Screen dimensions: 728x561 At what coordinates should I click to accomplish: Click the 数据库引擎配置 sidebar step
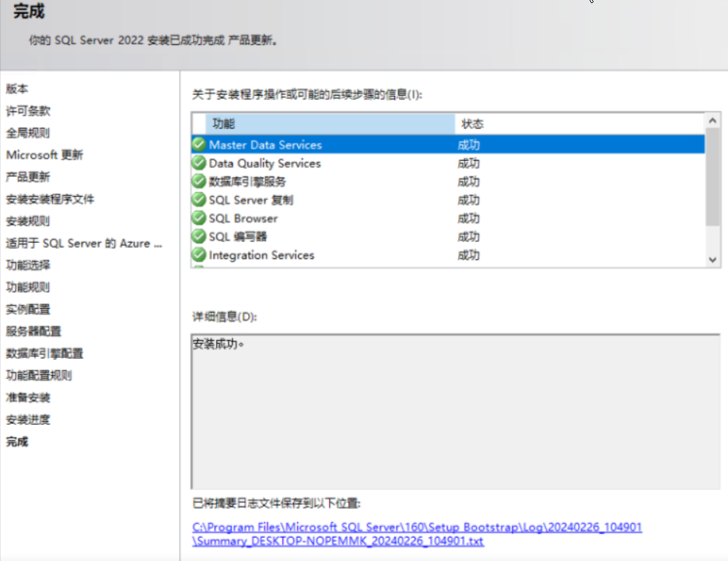pos(44,353)
